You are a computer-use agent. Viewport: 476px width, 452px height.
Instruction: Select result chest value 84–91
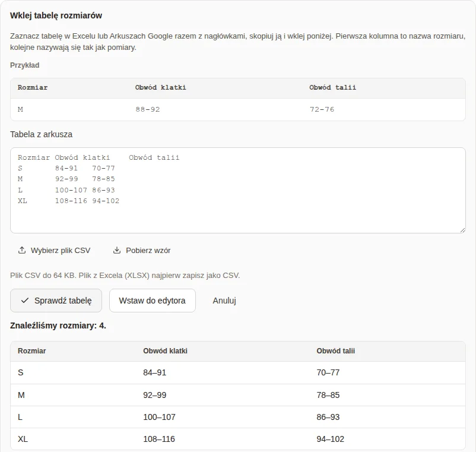pos(155,372)
